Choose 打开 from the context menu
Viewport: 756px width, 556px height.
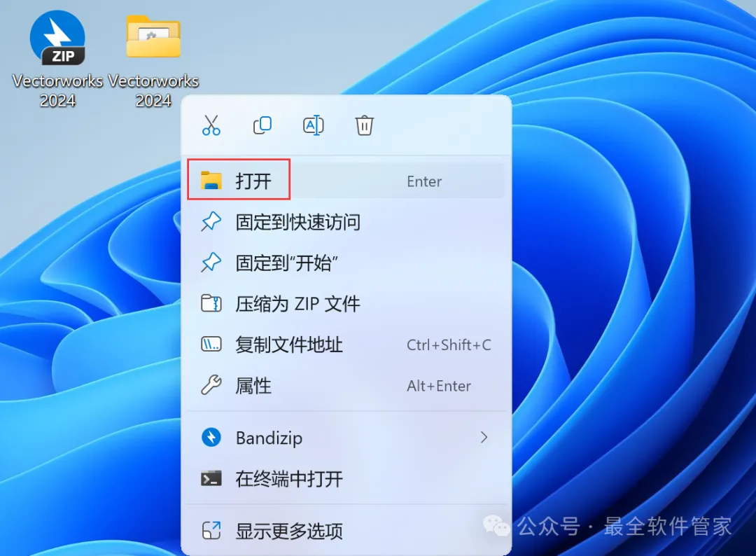tap(346, 181)
